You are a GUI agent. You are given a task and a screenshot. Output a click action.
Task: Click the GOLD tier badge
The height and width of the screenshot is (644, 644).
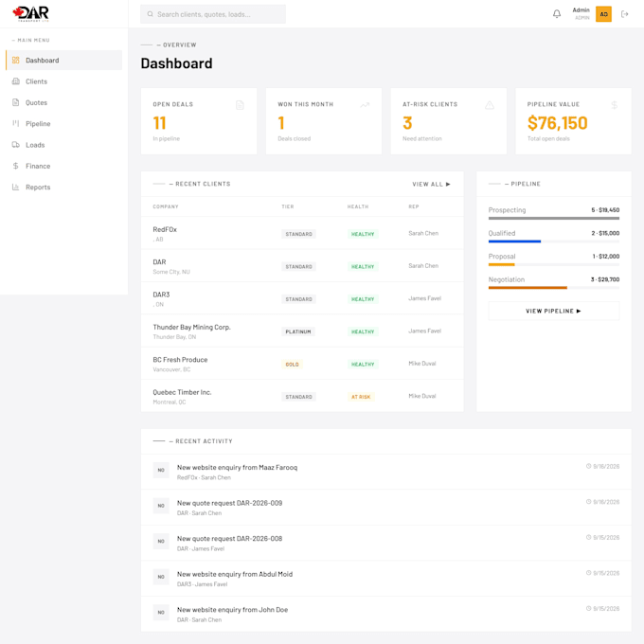pos(292,365)
